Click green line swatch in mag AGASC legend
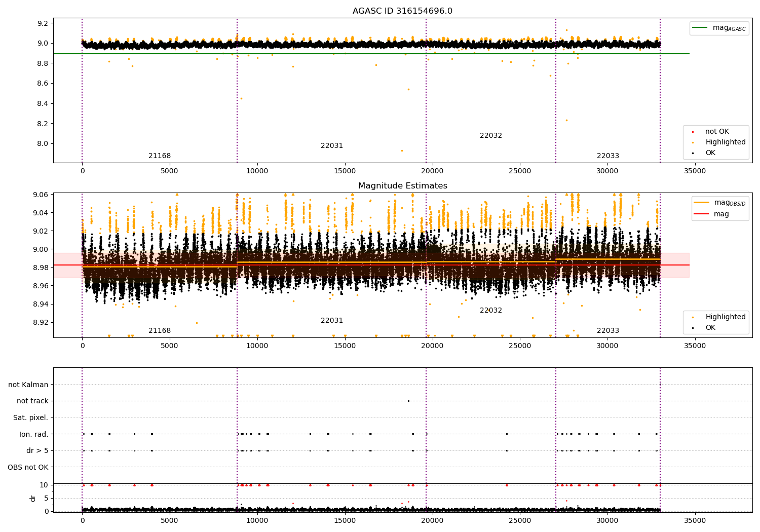The image size is (760, 532). click(700, 28)
